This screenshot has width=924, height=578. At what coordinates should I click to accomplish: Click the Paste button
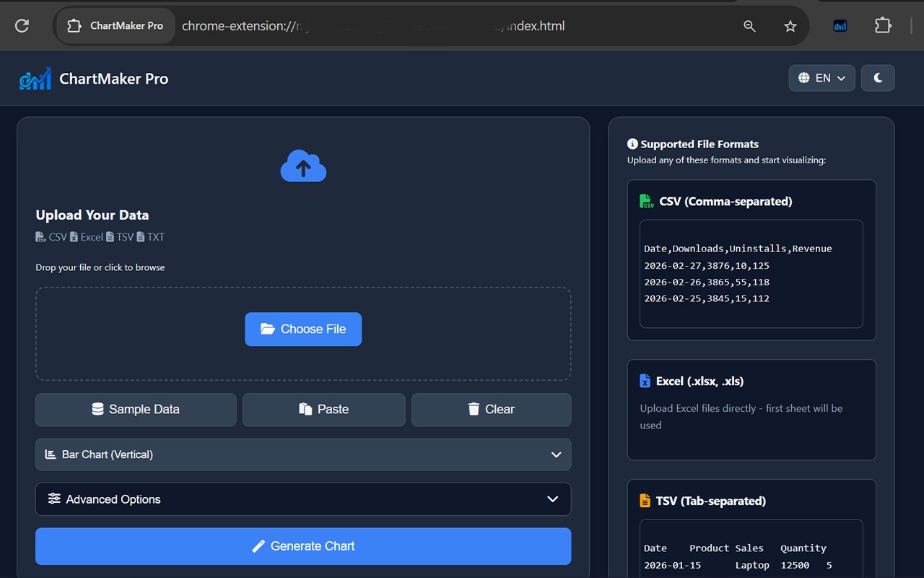(323, 410)
